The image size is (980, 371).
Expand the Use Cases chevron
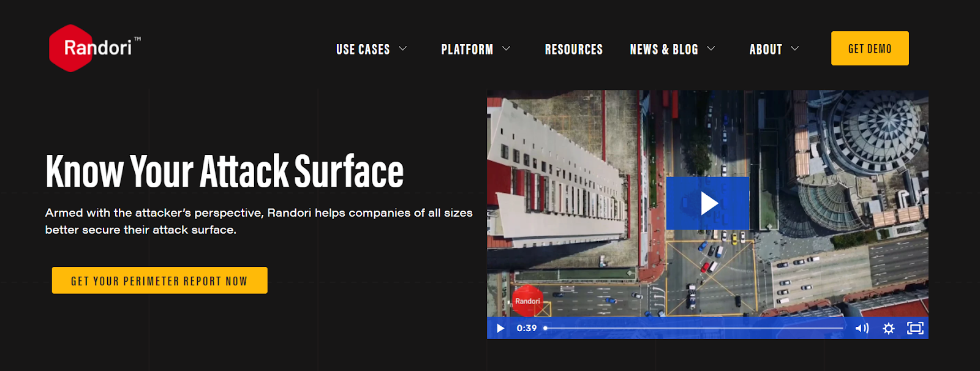coord(402,48)
